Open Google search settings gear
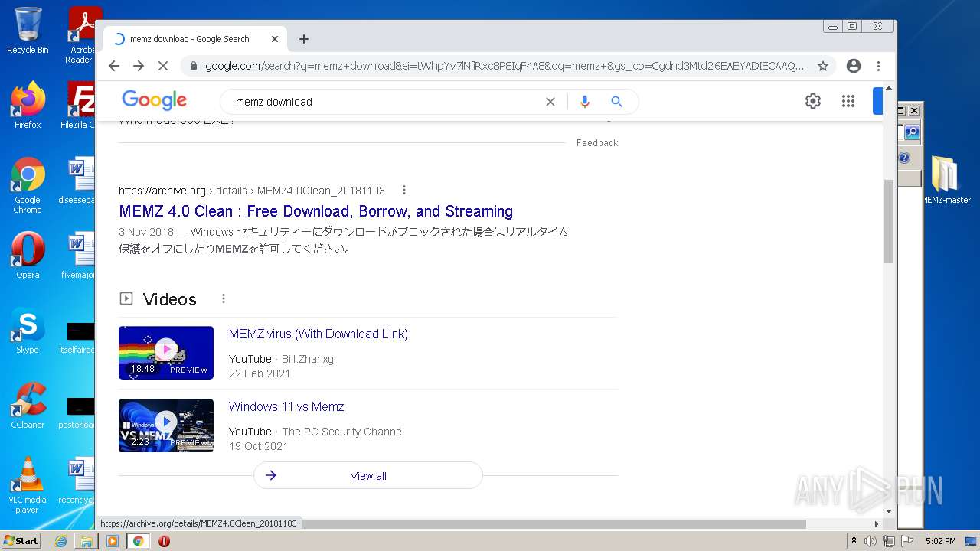This screenshot has width=980, height=551. [813, 101]
